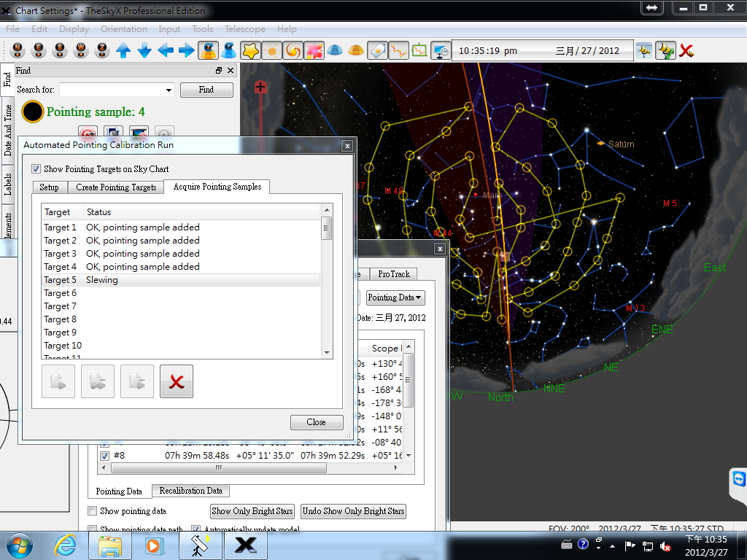Click the blue Move Left arrow

click(166, 50)
